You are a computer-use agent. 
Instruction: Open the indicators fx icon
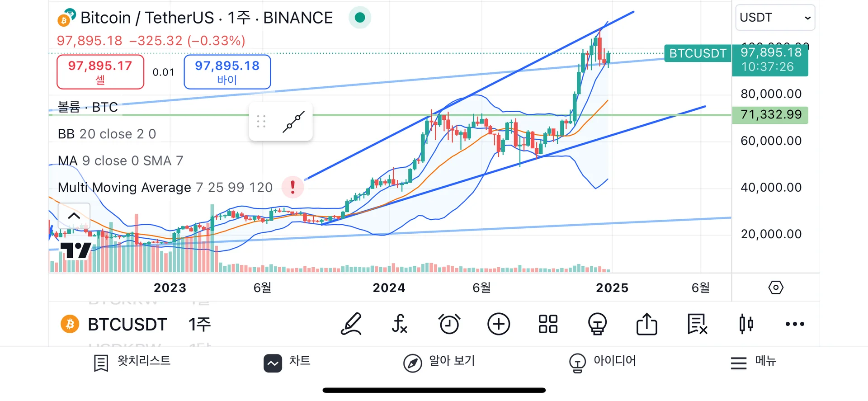click(400, 324)
